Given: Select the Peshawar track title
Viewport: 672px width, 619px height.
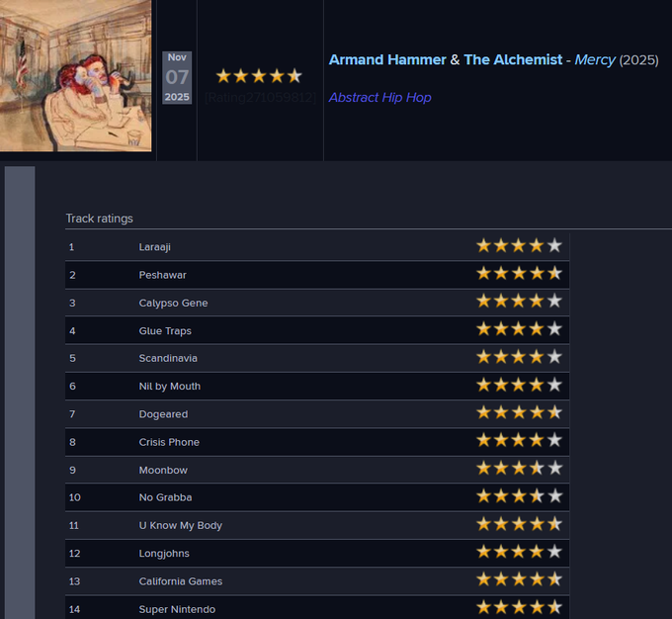Looking at the screenshot, I should pyautogui.click(x=162, y=275).
